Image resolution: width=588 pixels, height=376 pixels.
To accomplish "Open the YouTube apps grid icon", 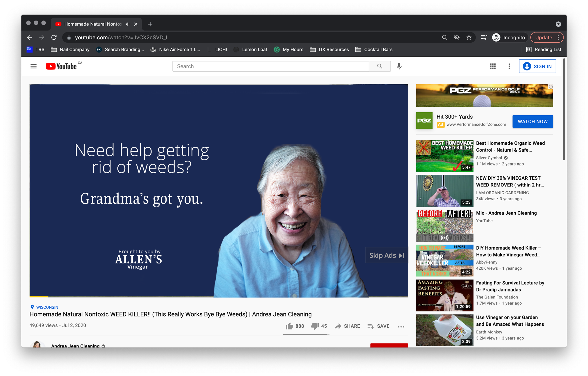I will 493,66.
